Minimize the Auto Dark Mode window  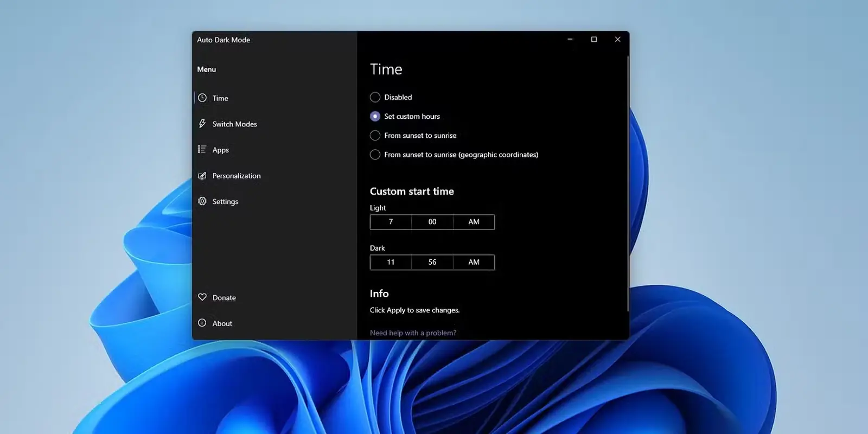(x=570, y=40)
